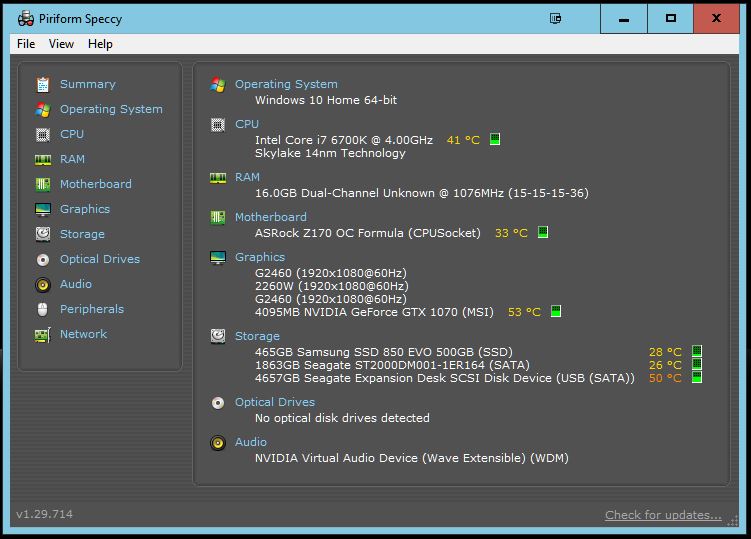Click the green indicator beside Seagate Expansion 50 °C
Image resolution: width=751 pixels, height=539 pixels.
[697, 378]
